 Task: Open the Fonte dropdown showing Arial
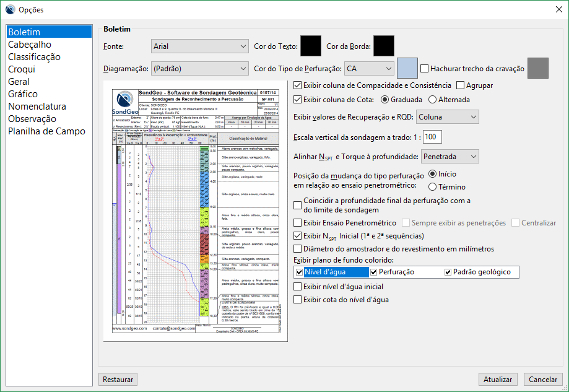coord(199,46)
